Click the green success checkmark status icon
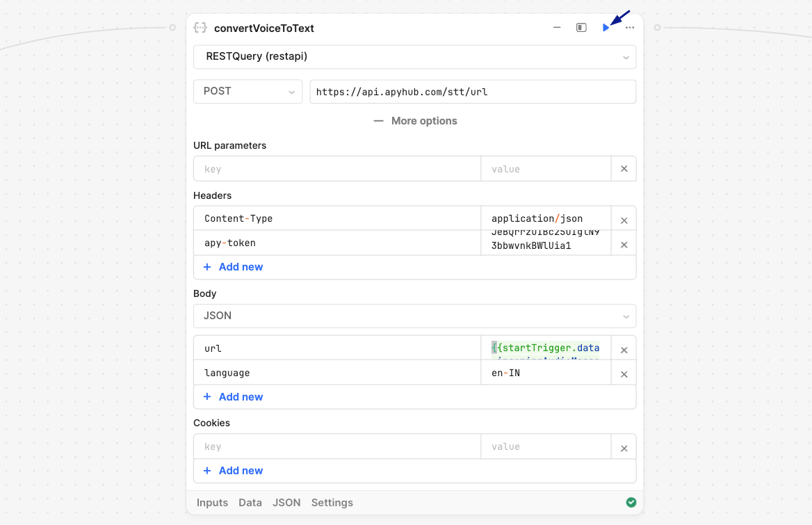 pyautogui.click(x=631, y=502)
